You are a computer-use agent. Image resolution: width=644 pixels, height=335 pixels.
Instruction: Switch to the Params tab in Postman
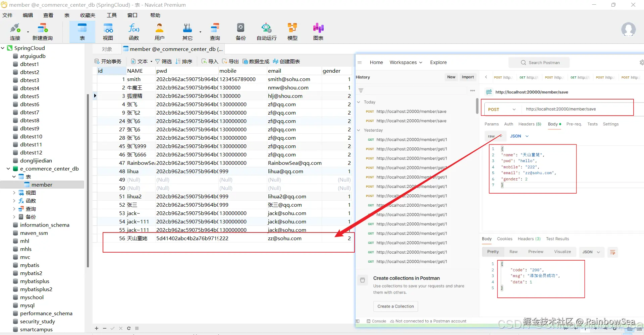pyautogui.click(x=491, y=124)
